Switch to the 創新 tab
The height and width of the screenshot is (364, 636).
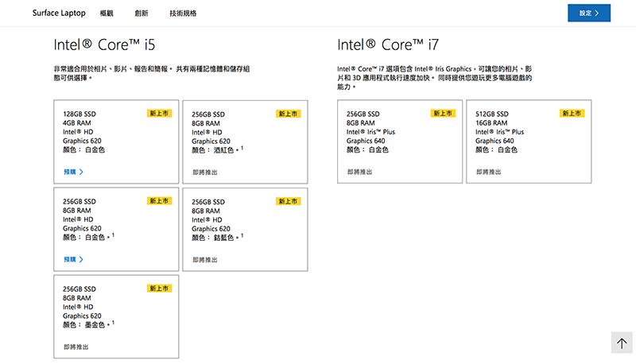click(142, 14)
